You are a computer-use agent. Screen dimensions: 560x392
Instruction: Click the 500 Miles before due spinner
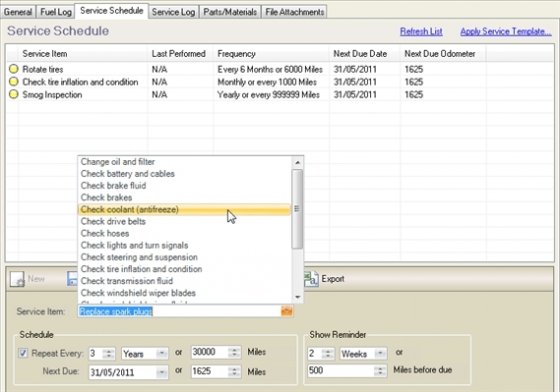tap(380, 371)
